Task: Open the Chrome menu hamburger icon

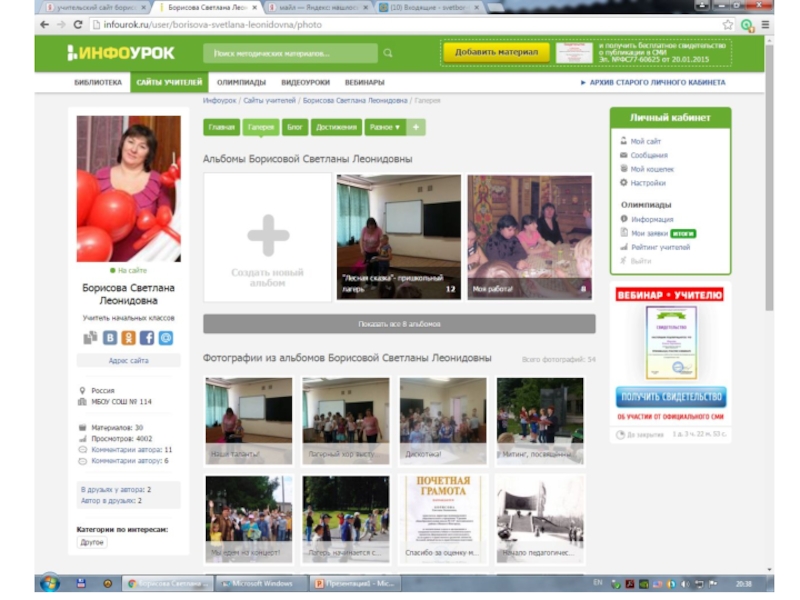Action: [x=765, y=24]
